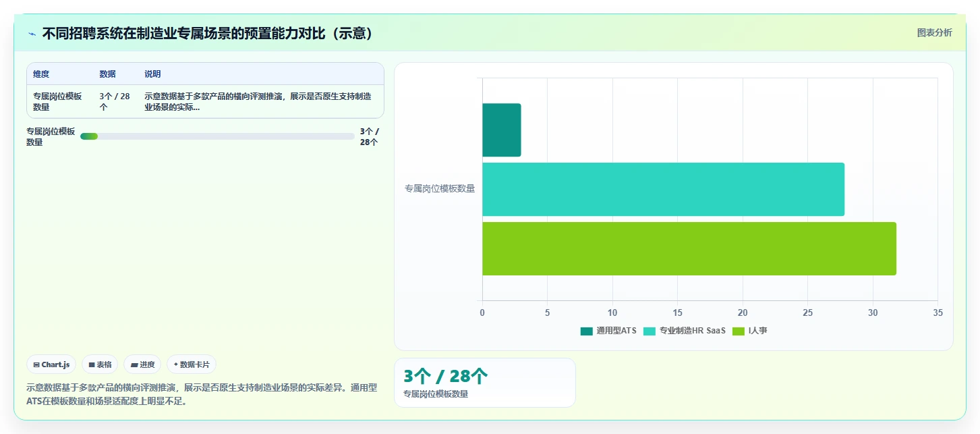Click the 专属岗位模板数量 y-axis label
980x434 pixels.
[440, 189]
